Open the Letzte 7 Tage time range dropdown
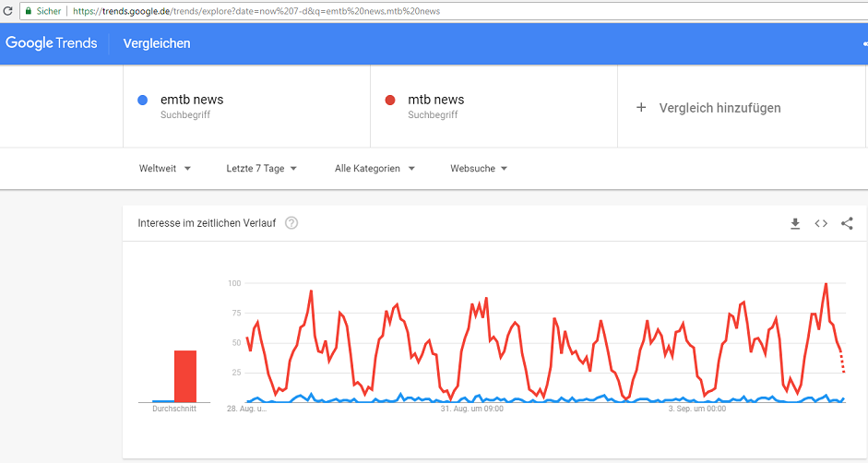Viewport: 868px width, 463px height. [x=262, y=169]
